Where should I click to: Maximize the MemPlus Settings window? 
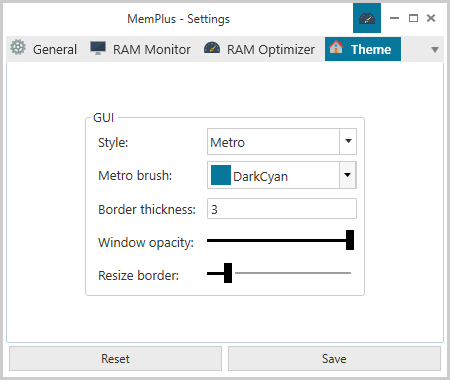pos(413,18)
